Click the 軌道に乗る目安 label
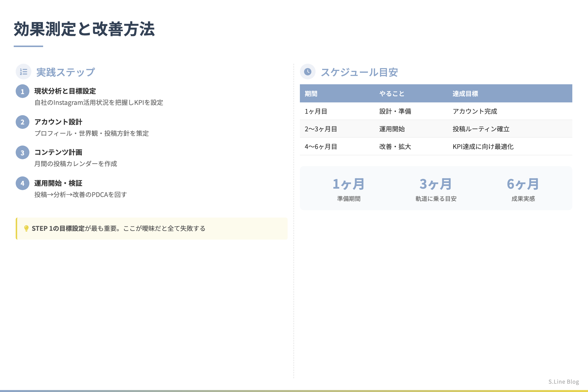Viewport: 588px width, 392px height. click(x=436, y=199)
